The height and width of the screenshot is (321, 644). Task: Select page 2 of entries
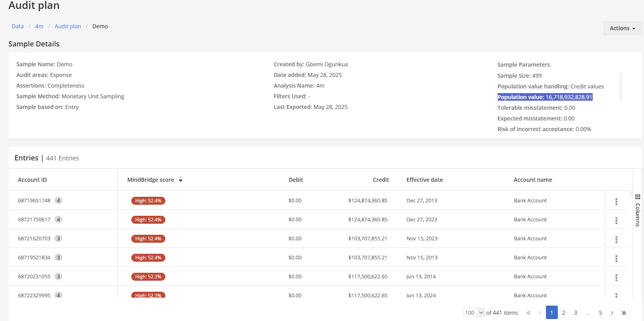[x=563, y=313]
